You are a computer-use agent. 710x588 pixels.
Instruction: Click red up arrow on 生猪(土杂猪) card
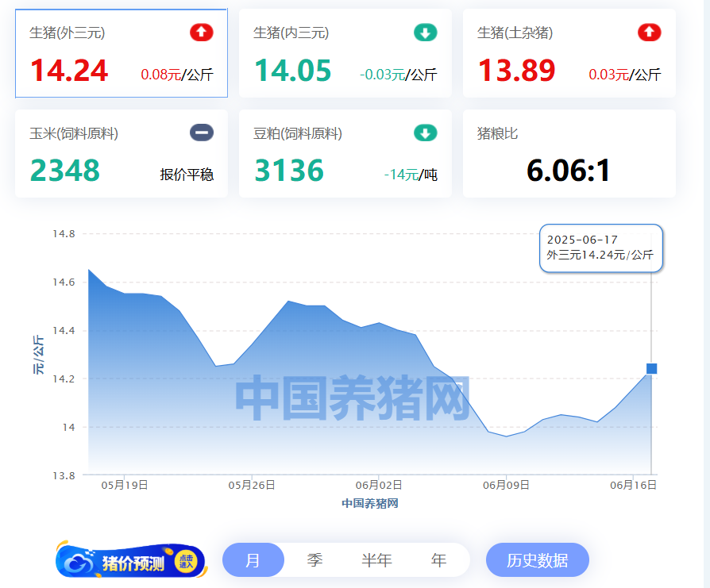[650, 33]
